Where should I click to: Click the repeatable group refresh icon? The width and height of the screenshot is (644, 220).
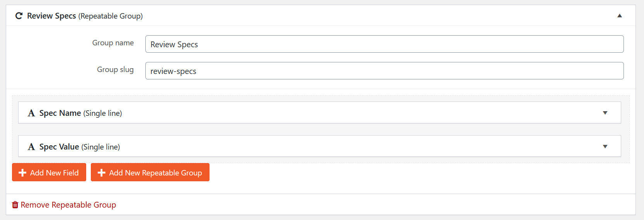19,16
